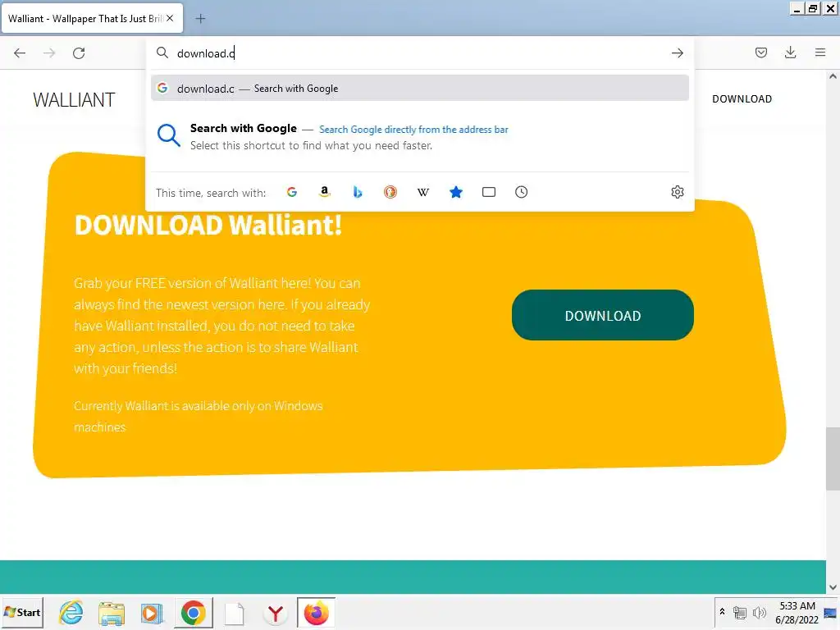This screenshot has height=630, width=840.
Task: Select the Search with Google shortcut tip
Action: click(420, 137)
